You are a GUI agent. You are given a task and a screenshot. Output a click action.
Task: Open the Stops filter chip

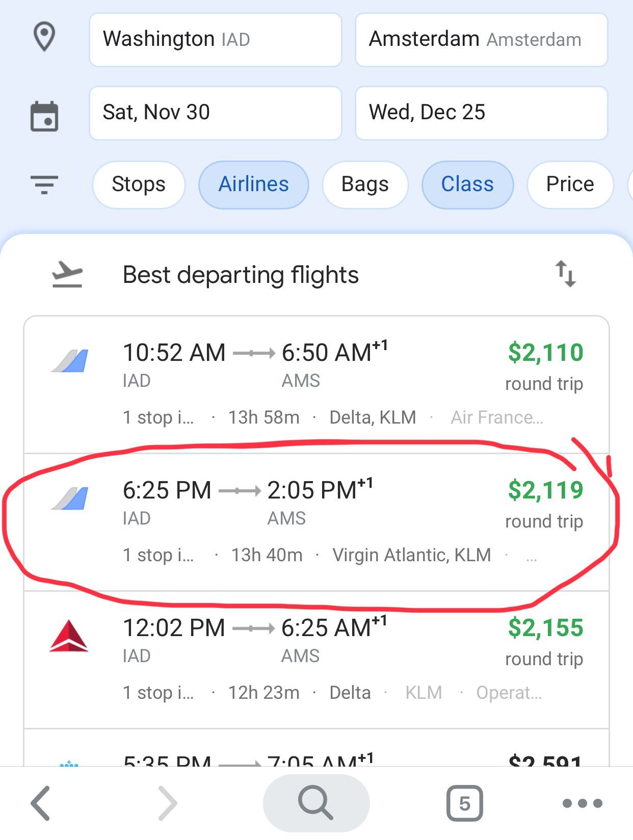[139, 185]
